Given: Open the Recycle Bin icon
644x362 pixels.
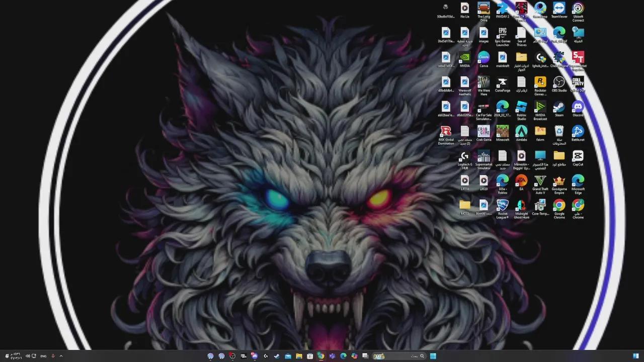Looking at the screenshot, I should pos(559,135).
